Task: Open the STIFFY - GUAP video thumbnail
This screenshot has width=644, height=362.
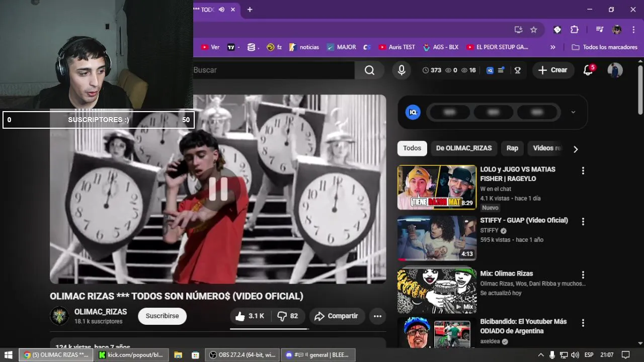Action: [x=437, y=238]
